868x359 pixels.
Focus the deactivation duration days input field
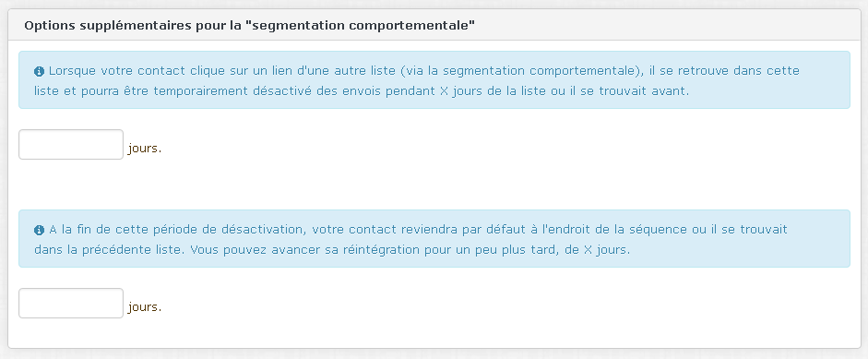(71, 145)
